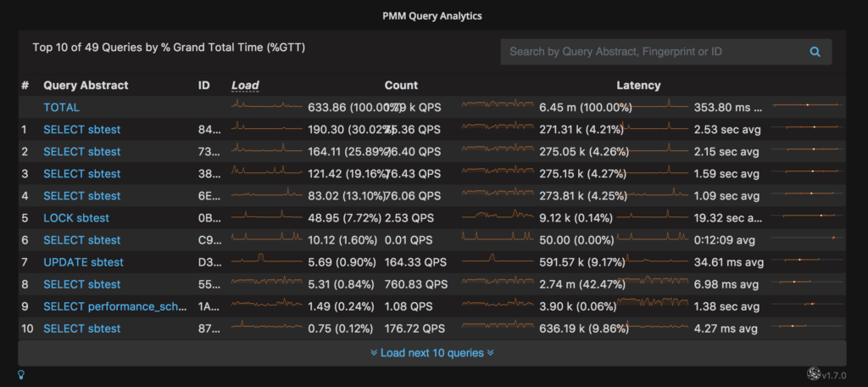Open the TOTAL query summary link
The image size is (868, 387).
click(x=61, y=108)
